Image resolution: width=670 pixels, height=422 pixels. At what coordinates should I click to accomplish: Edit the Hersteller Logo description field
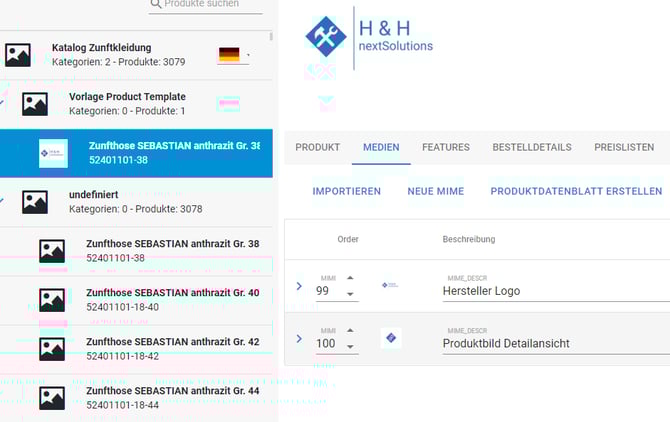[555, 291]
